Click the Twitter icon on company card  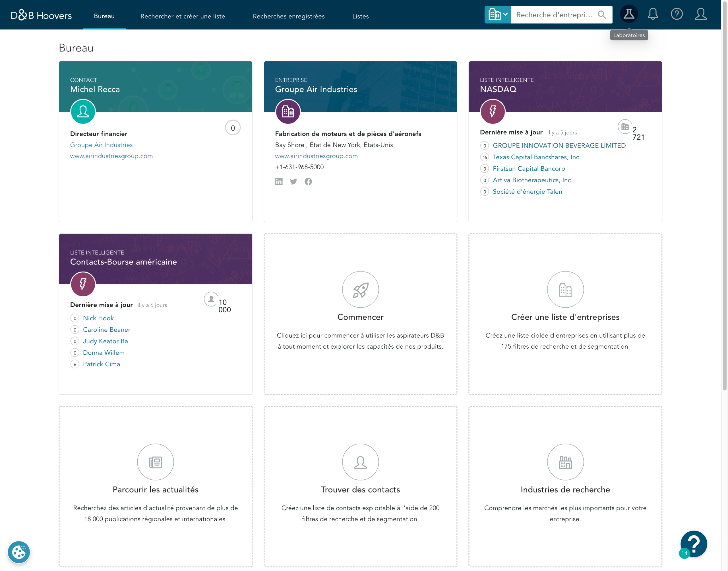tap(293, 181)
